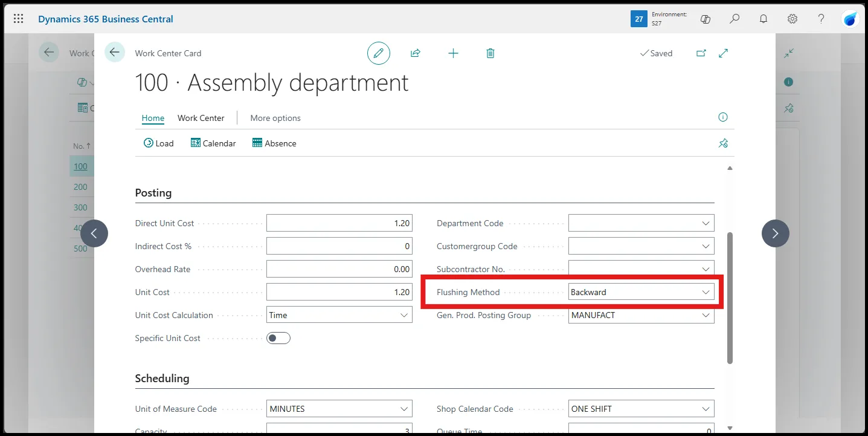Go to the next record arrow
868x436 pixels.
click(776, 233)
